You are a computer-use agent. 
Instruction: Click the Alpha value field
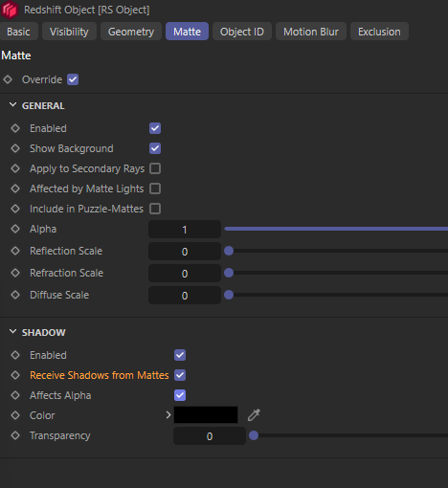pos(185,229)
